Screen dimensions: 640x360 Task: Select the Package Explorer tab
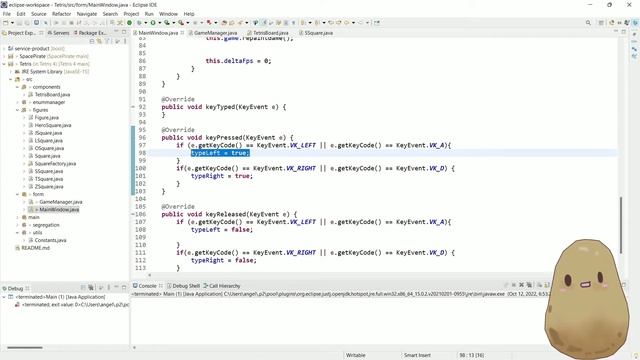[x=90, y=33]
